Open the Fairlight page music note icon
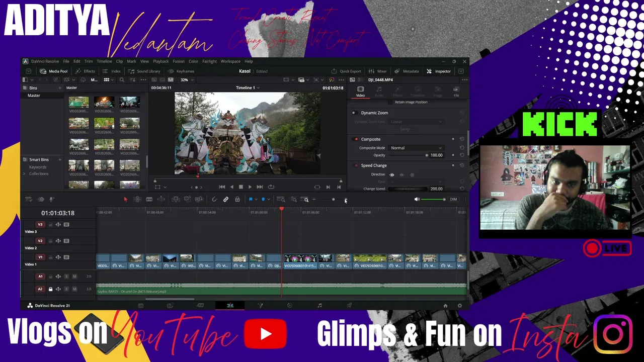Viewport: 644px width, 362px height. (319, 305)
